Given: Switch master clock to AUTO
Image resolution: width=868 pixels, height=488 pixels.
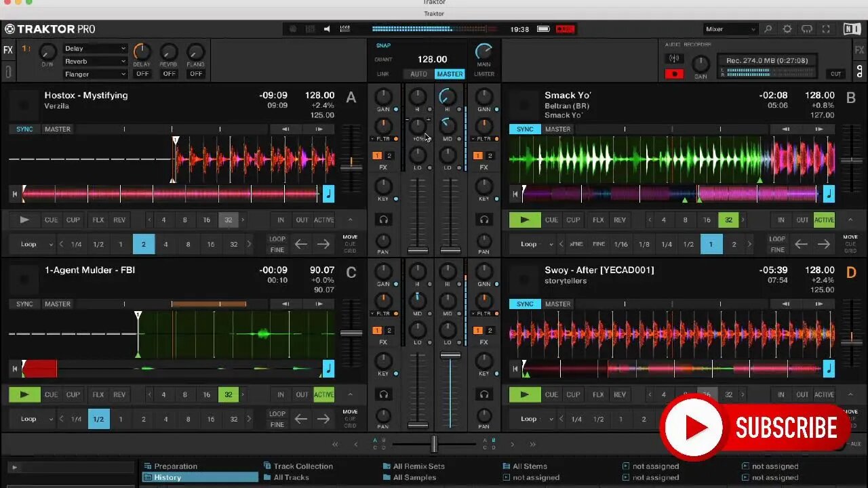Looking at the screenshot, I should [419, 74].
